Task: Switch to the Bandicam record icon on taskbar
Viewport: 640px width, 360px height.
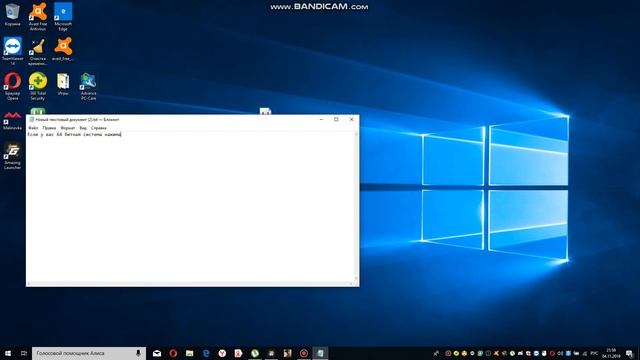Action: click(x=304, y=353)
